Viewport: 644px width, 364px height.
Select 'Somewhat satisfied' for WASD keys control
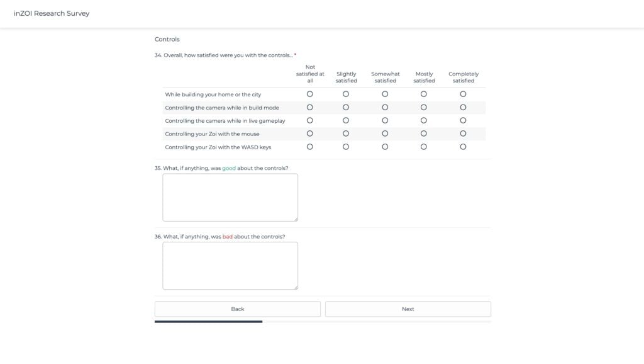point(385,147)
